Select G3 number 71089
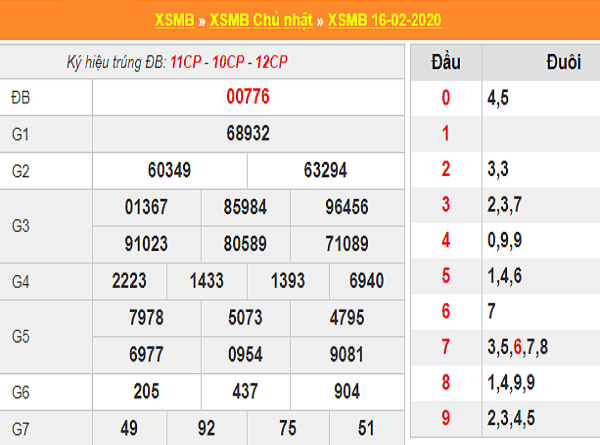The width and height of the screenshot is (600, 445). point(347,243)
